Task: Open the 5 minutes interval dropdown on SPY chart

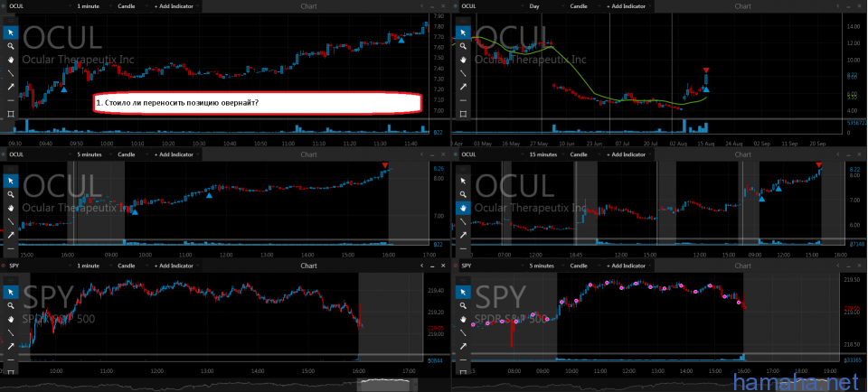Action: tap(546, 266)
